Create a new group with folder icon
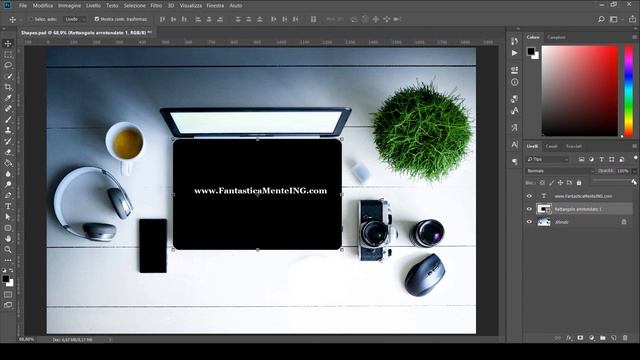The height and width of the screenshot is (360, 640). pyautogui.click(x=603, y=338)
